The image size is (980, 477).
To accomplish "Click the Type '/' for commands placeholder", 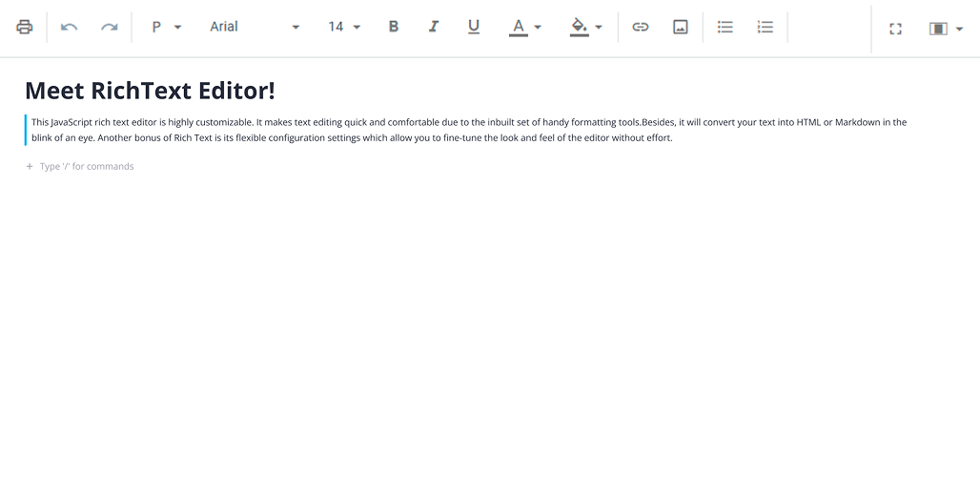I will (x=87, y=166).
